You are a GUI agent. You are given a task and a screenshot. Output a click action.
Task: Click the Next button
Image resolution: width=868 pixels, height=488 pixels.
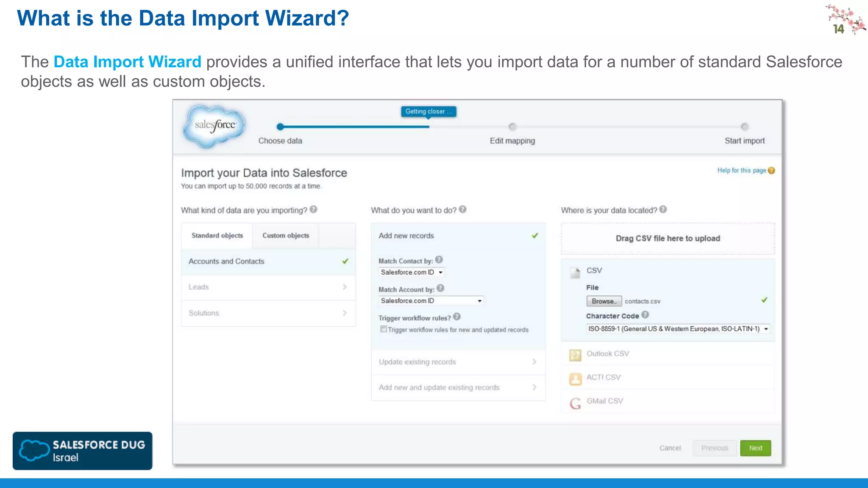pos(755,448)
